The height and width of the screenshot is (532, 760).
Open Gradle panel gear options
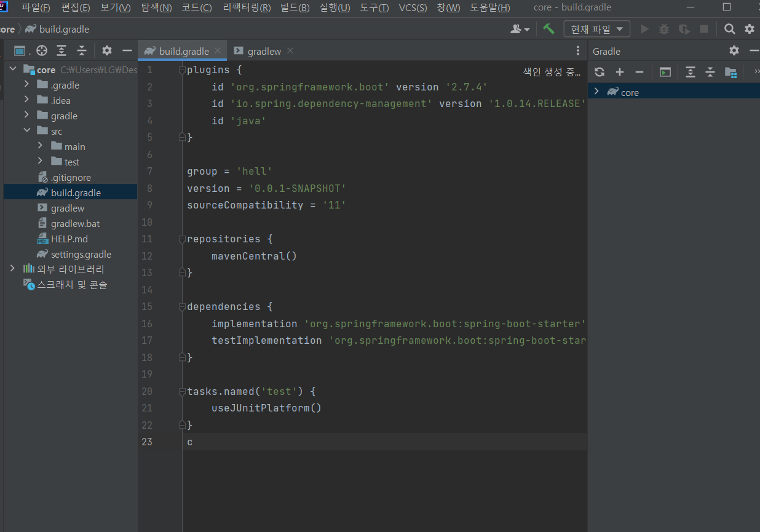coord(734,51)
